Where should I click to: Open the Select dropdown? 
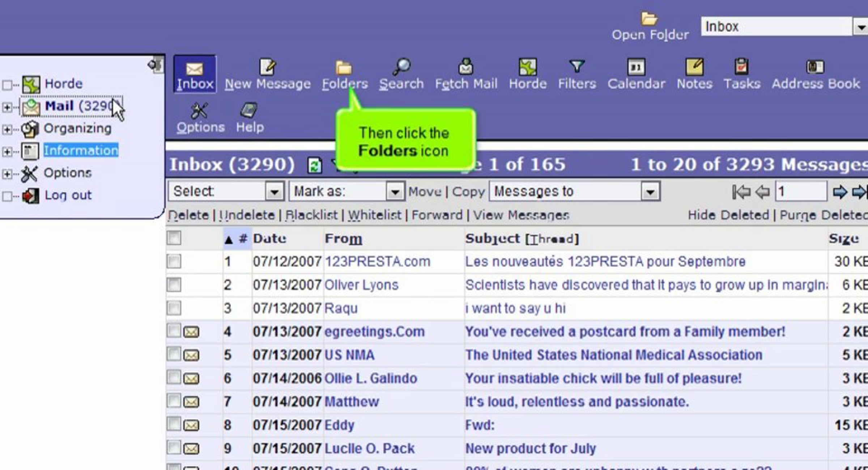(274, 191)
